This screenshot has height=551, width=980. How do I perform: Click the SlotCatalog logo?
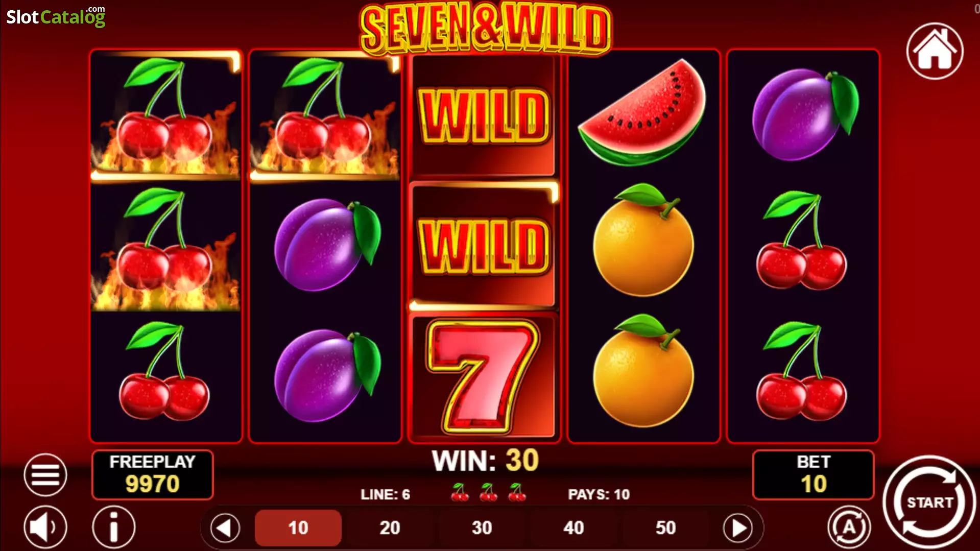[56, 16]
